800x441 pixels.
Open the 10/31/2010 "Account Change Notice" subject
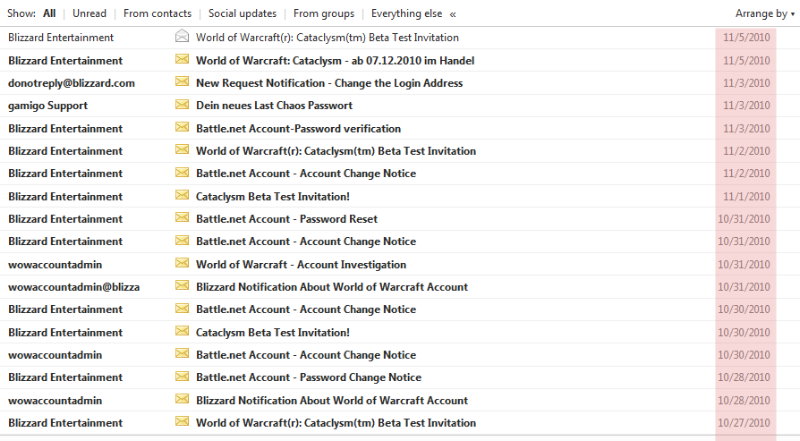(306, 241)
